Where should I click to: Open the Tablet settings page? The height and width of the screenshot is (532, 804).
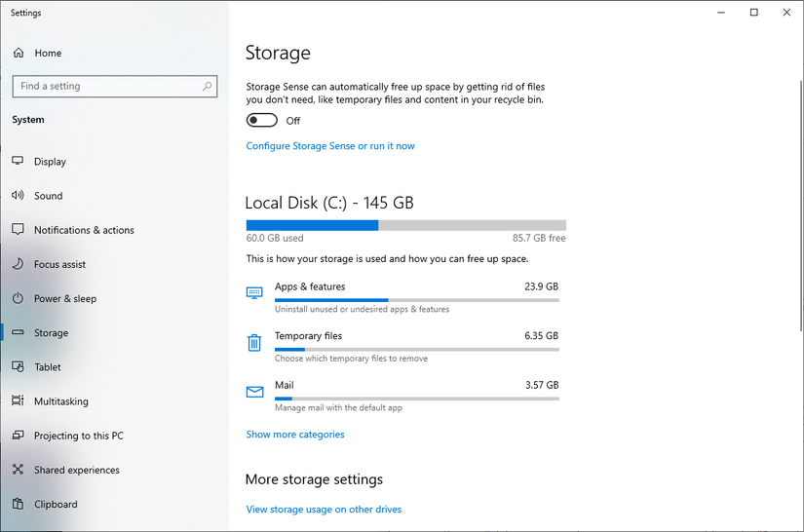pos(114,367)
